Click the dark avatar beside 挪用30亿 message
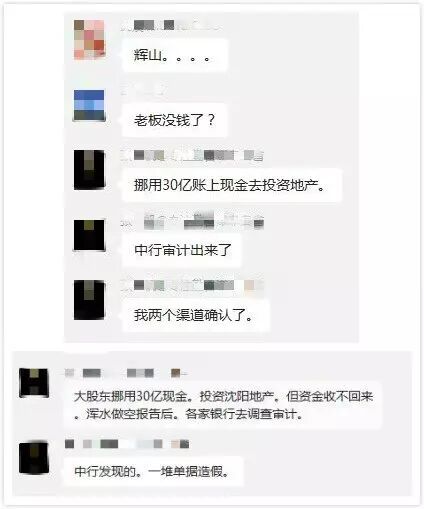Viewport: 424px width, 509px height. click(89, 170)
